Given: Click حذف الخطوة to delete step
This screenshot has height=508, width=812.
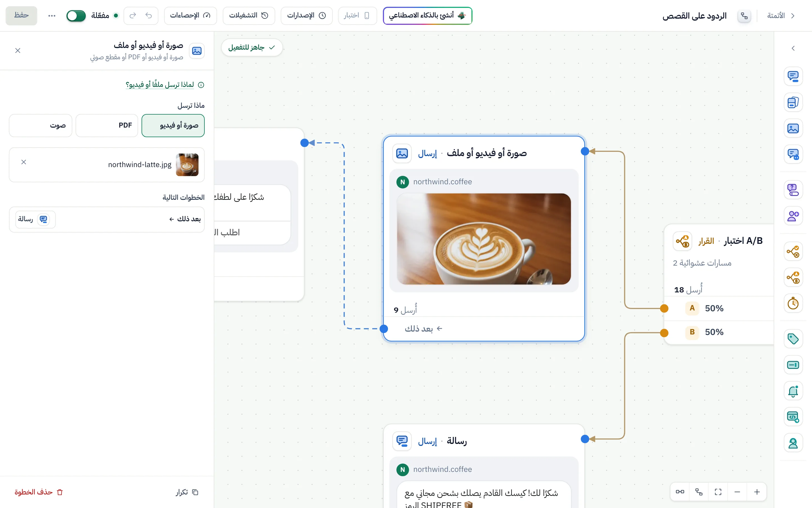Looking at the screenshot, I should point(39,492).
